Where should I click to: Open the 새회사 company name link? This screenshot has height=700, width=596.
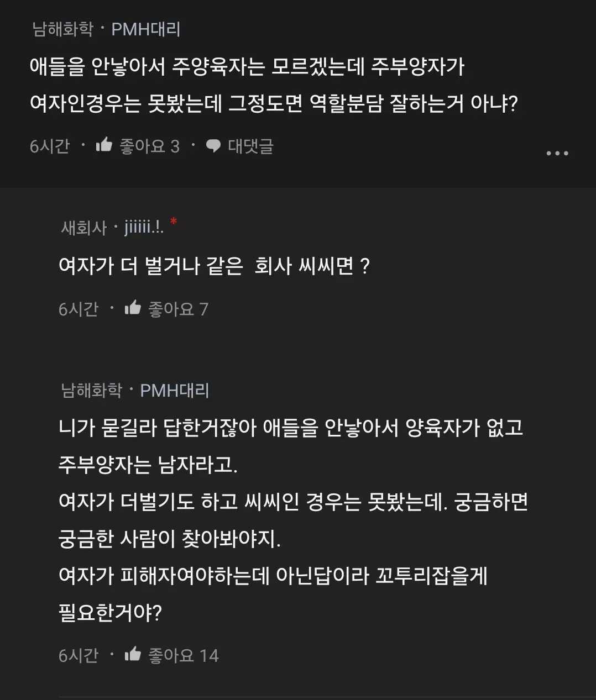84,227
